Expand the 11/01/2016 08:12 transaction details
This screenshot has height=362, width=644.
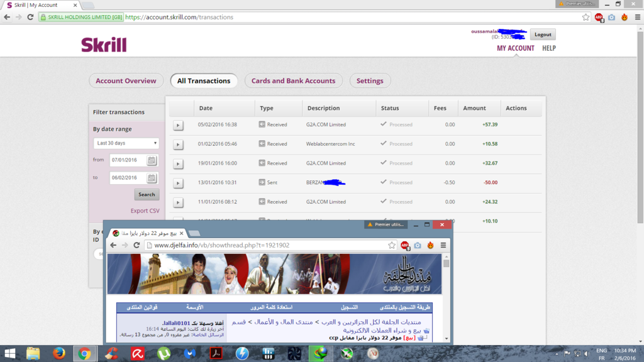coord(178,202)
